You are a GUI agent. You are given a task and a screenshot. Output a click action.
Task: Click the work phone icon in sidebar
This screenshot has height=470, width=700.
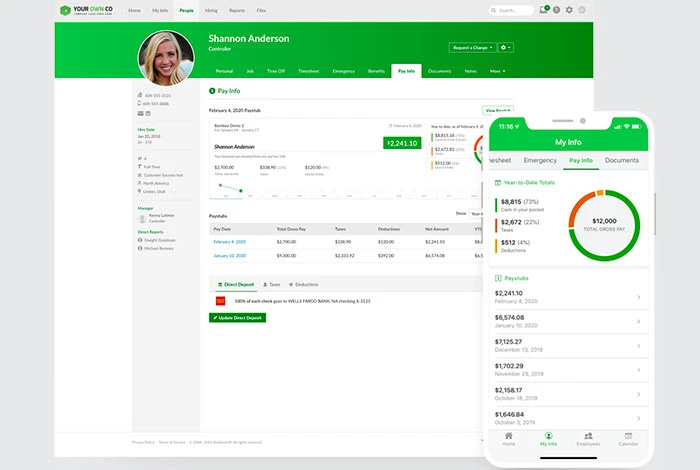coord(140,95)
